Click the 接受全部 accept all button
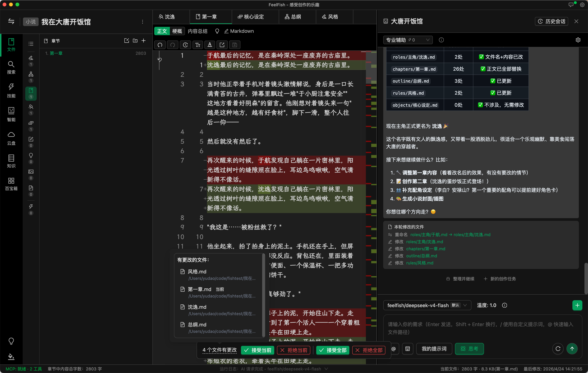588x373 pixels. pos(333,350)
